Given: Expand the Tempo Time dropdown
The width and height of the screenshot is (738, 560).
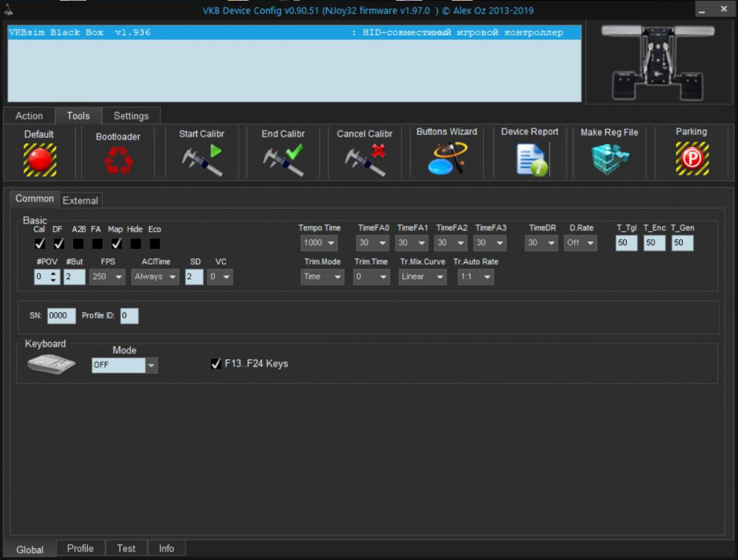Looking at the screenshot, I should (x=320, y=243).
